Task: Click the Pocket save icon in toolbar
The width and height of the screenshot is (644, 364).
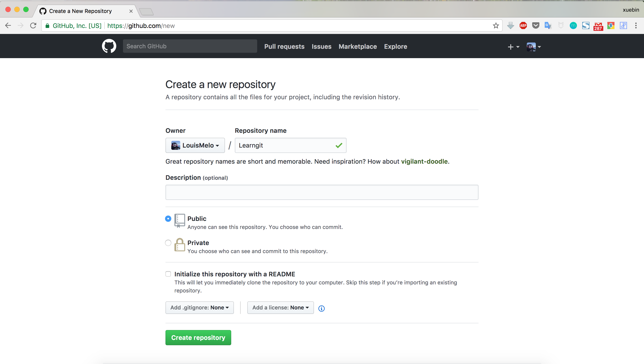Action: pyautogui.click(x=535, y=26)
